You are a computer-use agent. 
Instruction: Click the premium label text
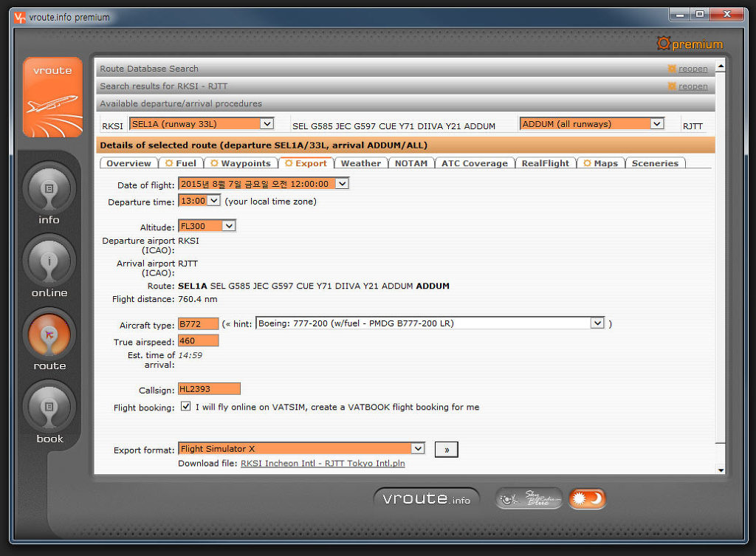click(697, 44)
